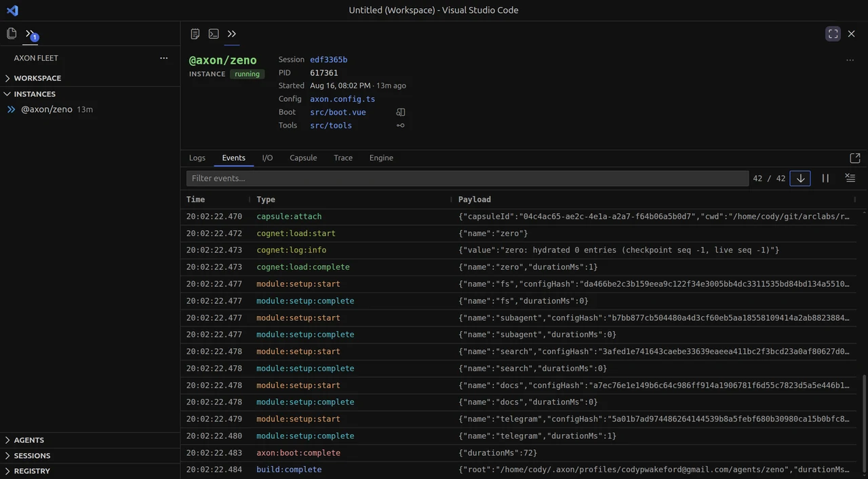Viewport: 868px width, 479px height.
Task: Switch to the I/O tab
Action: coord(267,157)
